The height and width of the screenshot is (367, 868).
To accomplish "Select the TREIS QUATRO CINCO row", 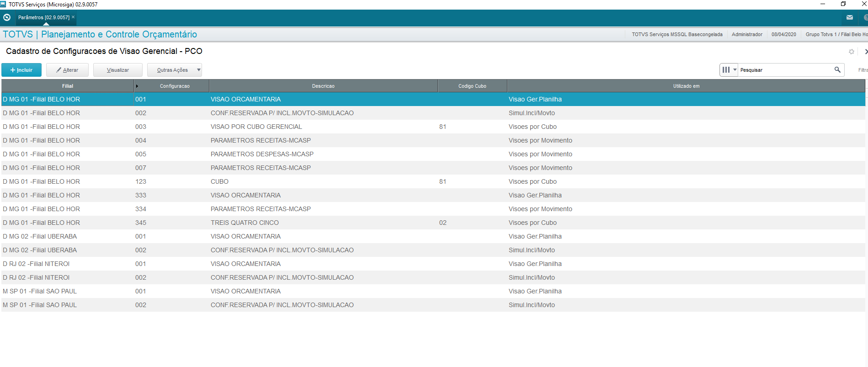I will (433, 223).
